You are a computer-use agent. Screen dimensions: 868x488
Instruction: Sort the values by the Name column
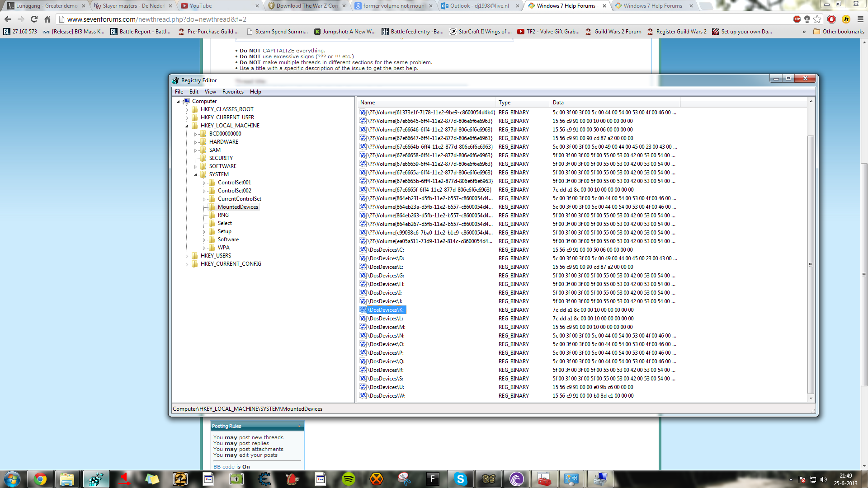click(x=426, y=103)
